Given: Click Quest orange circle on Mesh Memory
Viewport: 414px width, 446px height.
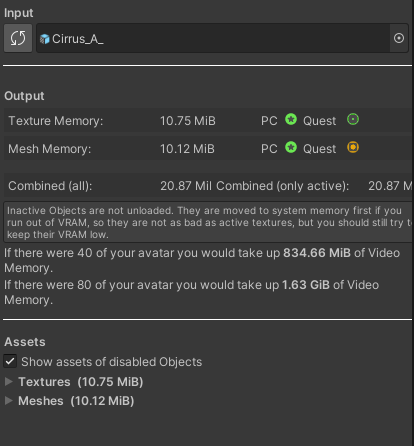Looking at the screenshot, I should [353, 147].
